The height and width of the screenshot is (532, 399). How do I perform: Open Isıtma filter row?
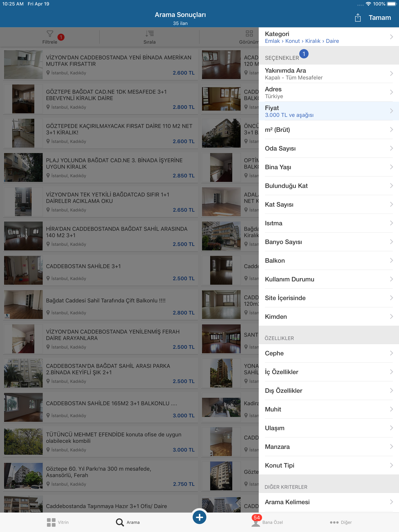tap(329, 223)
